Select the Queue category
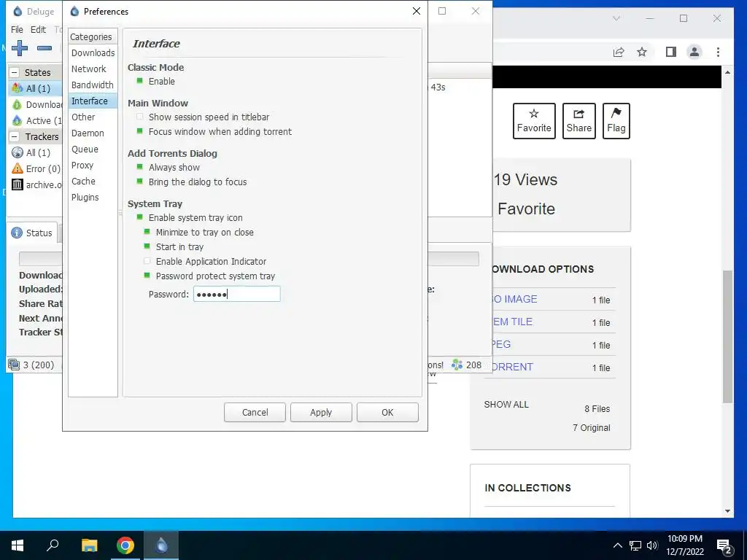The height and width of the screenshot is (560, 747). (x=93, y=149)
